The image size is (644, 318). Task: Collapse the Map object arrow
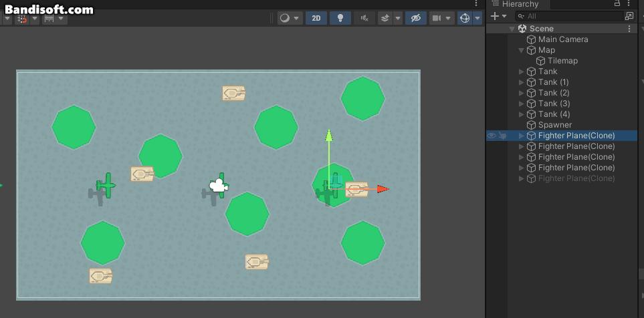point(521,50)
